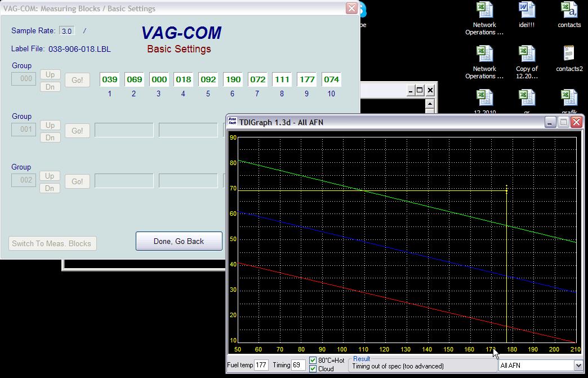The height and width of the screenshot is (378, 588).
Task: Select the 12.2010 Excel file icon
Action: tap(484, 97)
